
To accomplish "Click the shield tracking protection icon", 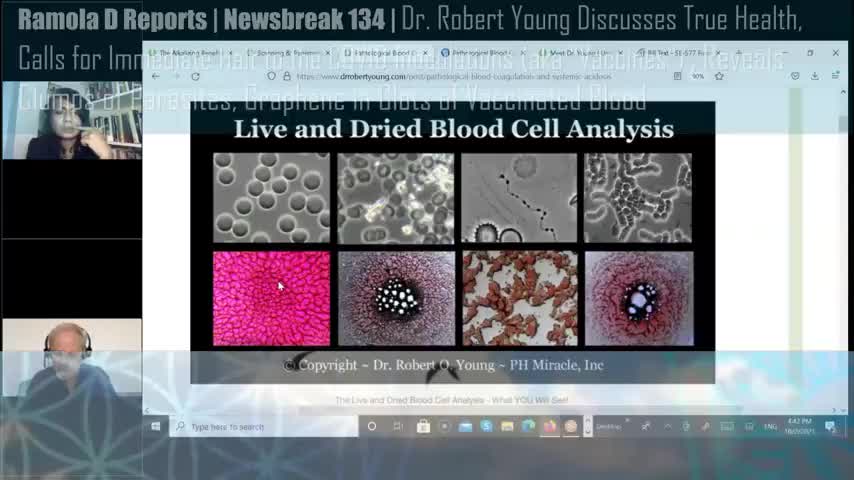I will (x=271, y=77).
